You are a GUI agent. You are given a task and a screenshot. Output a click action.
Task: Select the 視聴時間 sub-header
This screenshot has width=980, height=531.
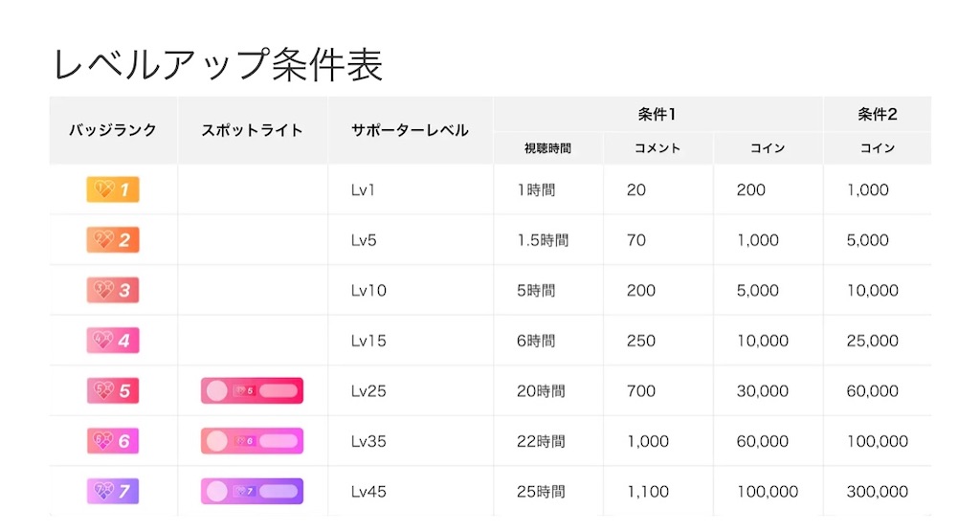click(x=547, y=148)
